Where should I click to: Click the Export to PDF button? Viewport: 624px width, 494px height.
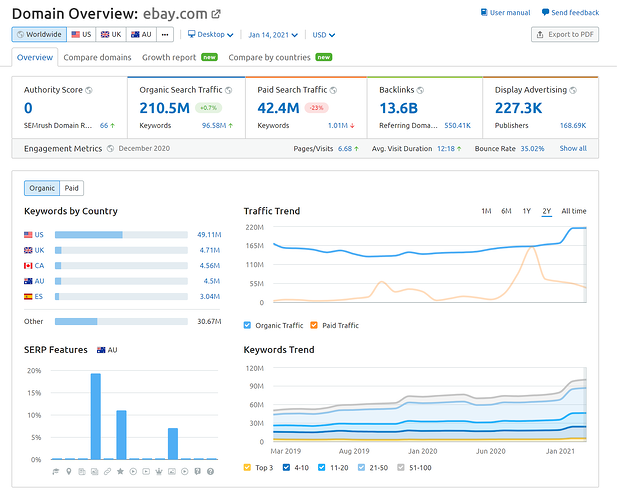[x=565, y=35]
